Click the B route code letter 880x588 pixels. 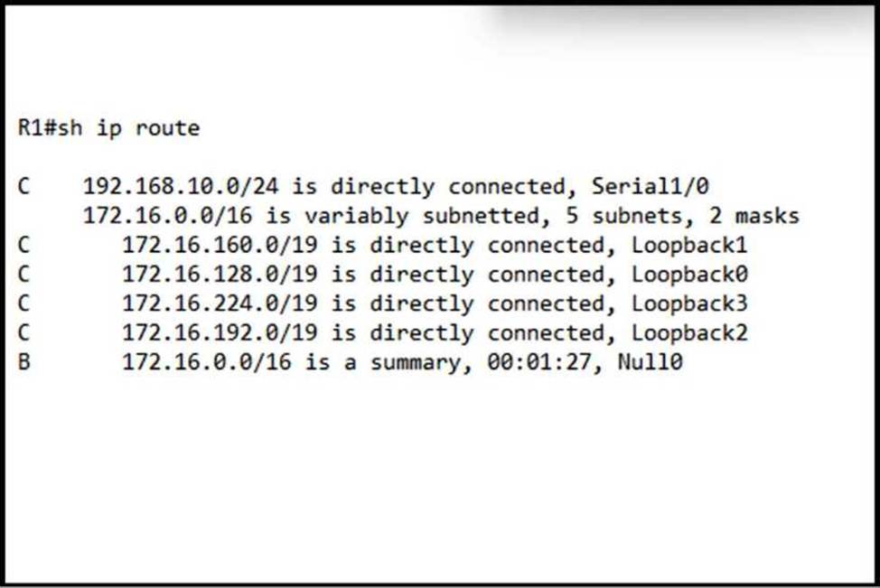tap(23, 363)
